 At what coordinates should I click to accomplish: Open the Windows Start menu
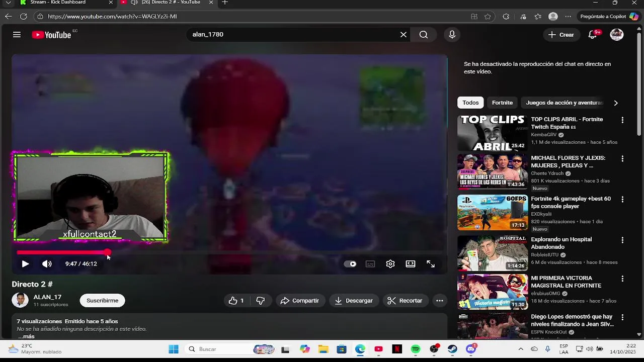[174, 349]
